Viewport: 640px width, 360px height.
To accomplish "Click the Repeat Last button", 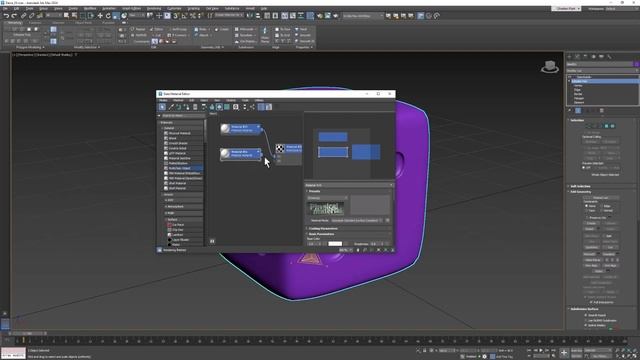I will (138, 29).
